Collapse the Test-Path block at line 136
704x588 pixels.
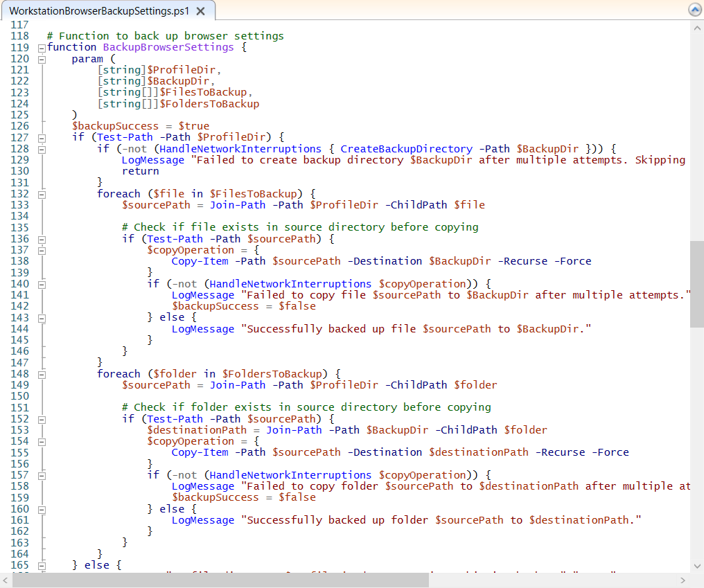42,240
